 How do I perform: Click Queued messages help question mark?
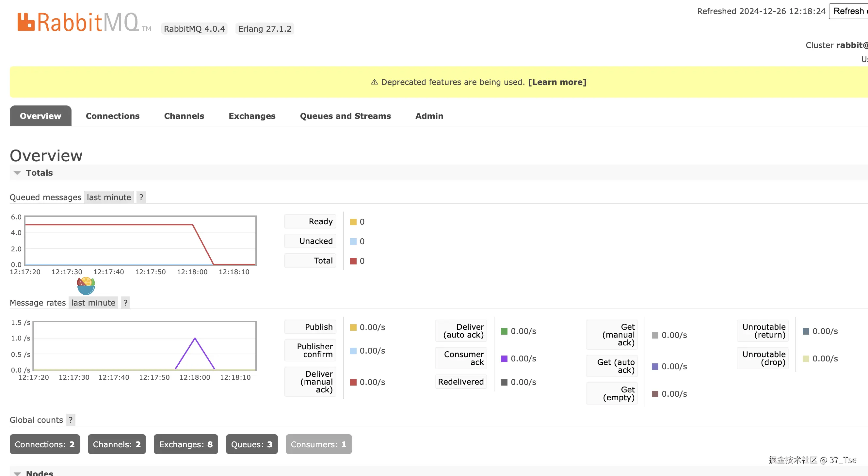[x=141, y=198]
